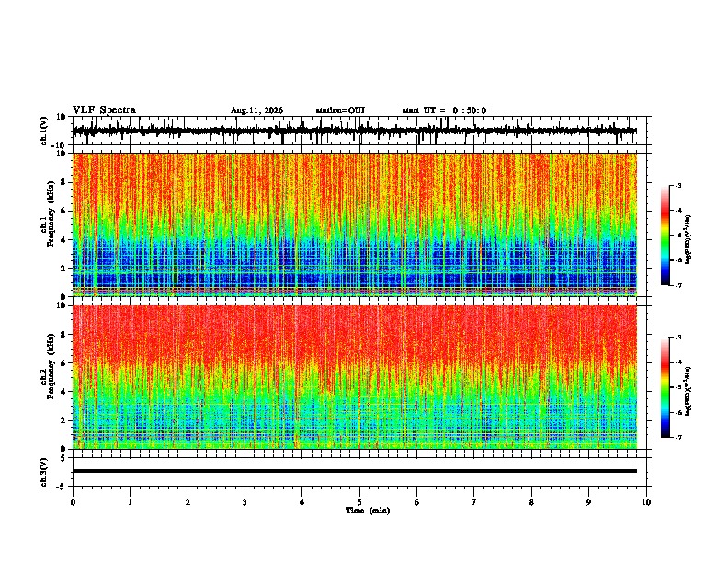Click the '5' tick on ch.3 voltage axis
Viewport: 728px width, 563px height.
(x=63, y=458)
